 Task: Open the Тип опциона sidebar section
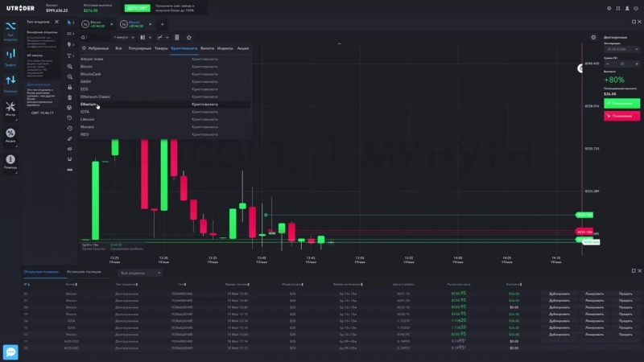pos(10,31)
